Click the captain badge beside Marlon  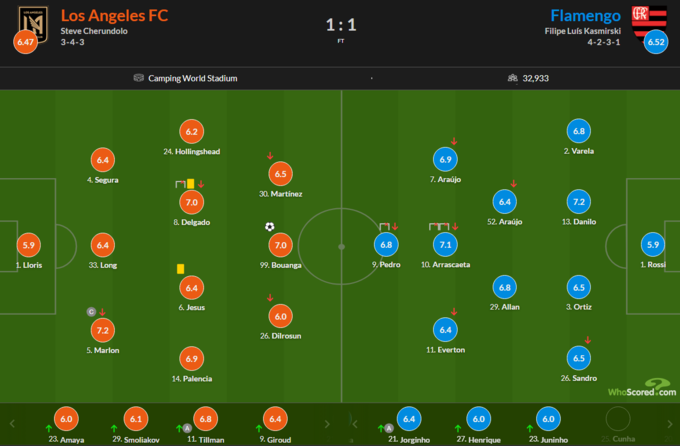91,311
